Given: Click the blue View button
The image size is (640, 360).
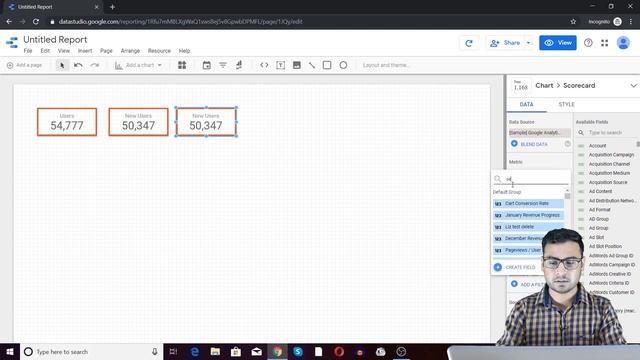Looking at the screenshot, I should tap(558, 43).
